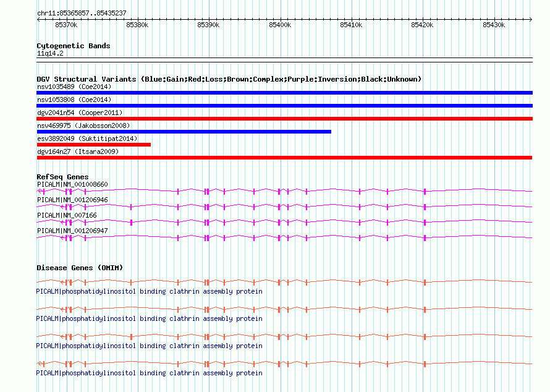The height and width of the screenshot is (392, 550).
Task: Click the PICALM NM_001206947 magenta gene glyph
Action: point(284,237)
